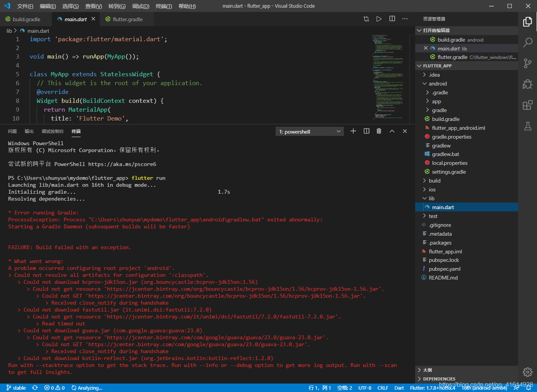Open editor More Actions ellipsis
This screenshot has height=392, width=537.
(x=405, y=19)
